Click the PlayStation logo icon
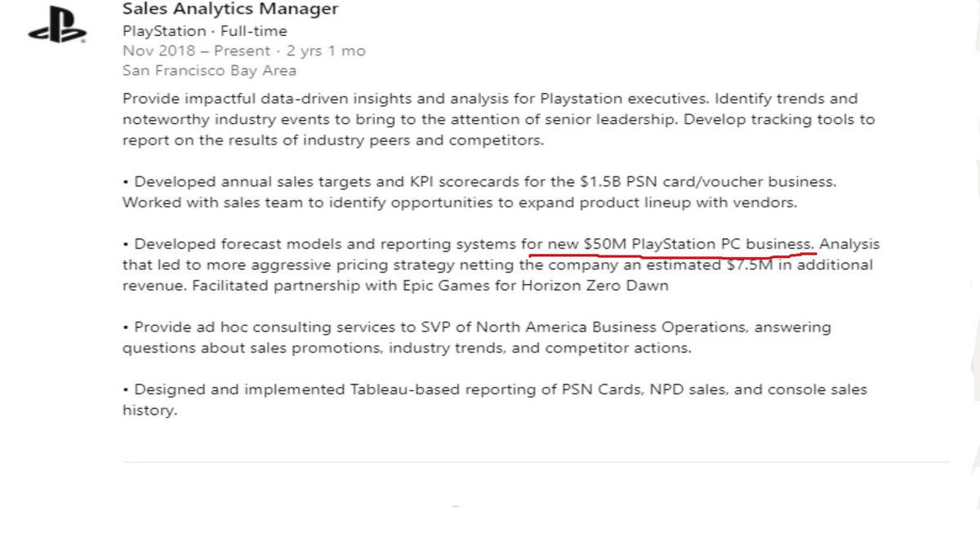The height and width of the screenshot is (551, 980). coord(56,28)
